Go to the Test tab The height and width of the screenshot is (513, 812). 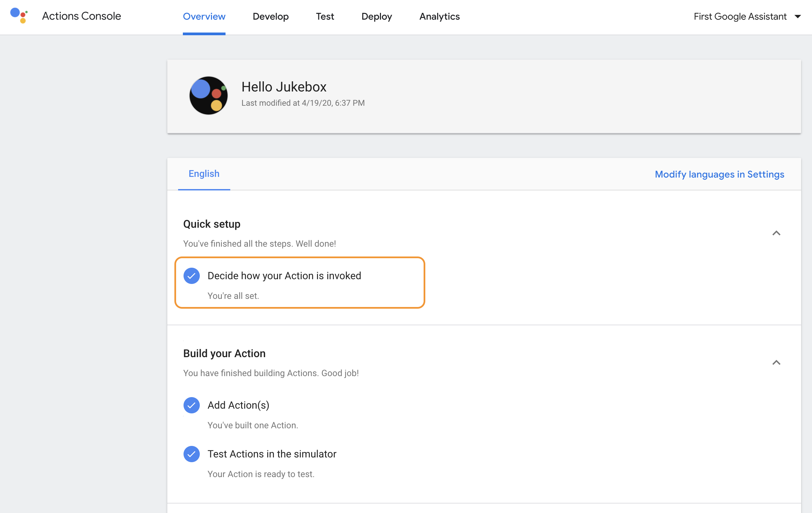tap(325, 17)
